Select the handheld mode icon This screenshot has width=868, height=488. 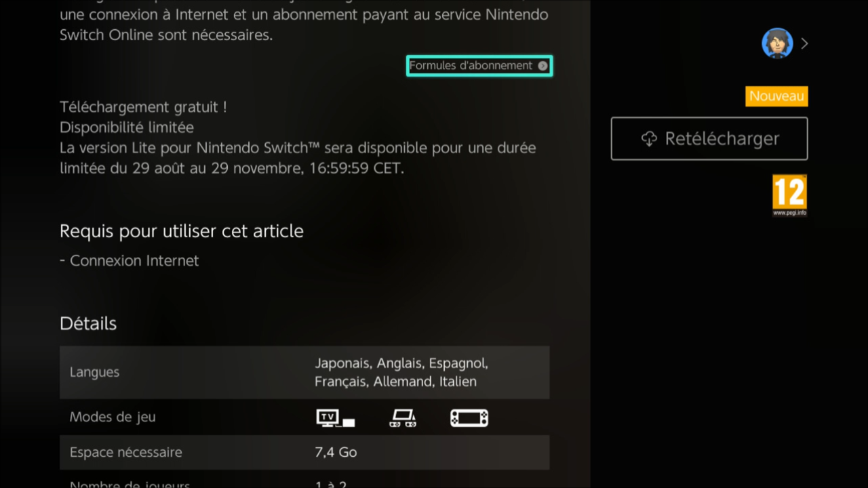tap(469, 418)
